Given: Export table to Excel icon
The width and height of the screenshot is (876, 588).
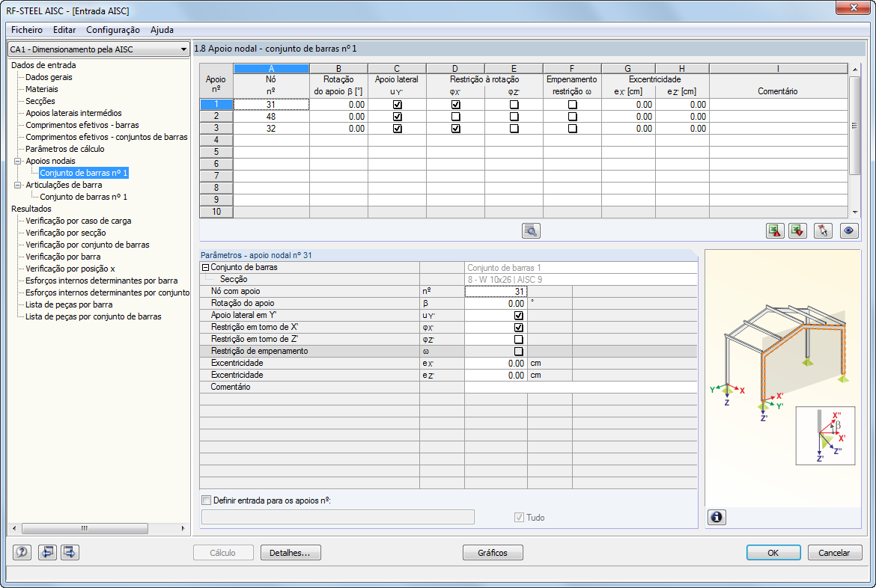Looking at the screenshot, I should click(775, 230).
